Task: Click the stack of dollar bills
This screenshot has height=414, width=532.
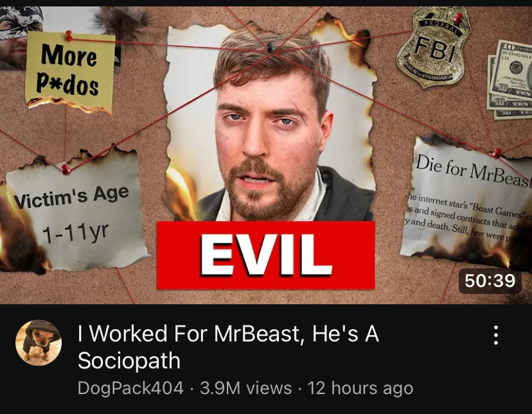Action: point(510,81)
